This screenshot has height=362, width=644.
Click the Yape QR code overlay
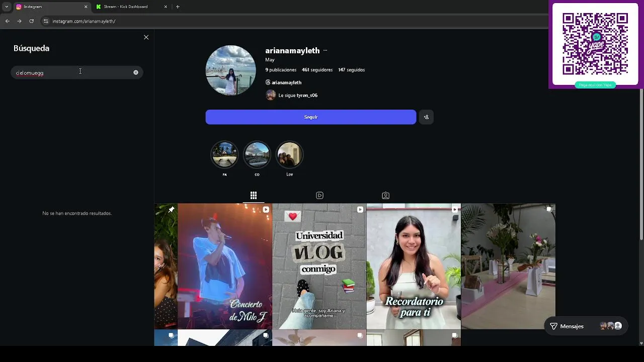[x=596, y=44]
